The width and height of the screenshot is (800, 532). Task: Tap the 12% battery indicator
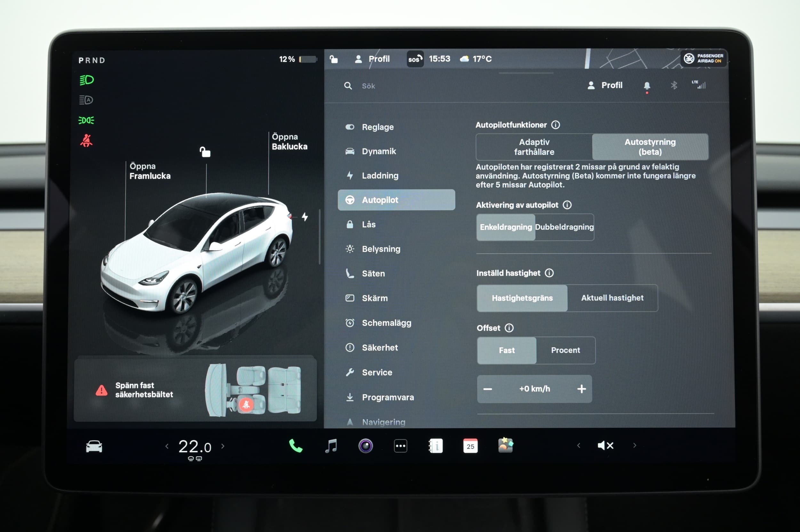[x=298, y=60]
